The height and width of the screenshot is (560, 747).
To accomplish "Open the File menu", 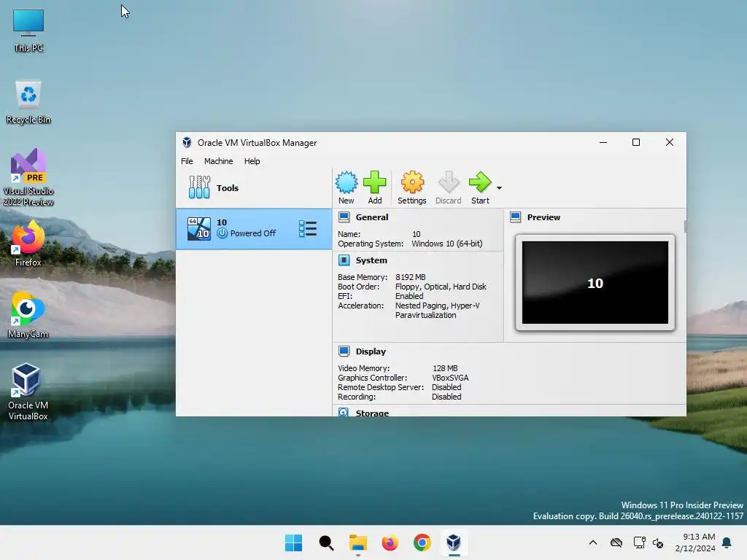I will point(187,161).
